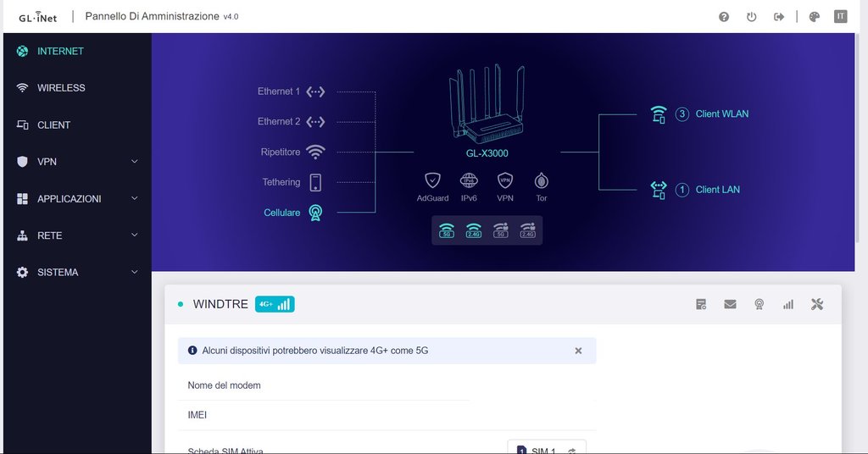Viewport: 868px width, 454px height.
Task: Click the active 2.4G Wi-Fi icon
Action: pyautogui.click(x=473, y=230)
